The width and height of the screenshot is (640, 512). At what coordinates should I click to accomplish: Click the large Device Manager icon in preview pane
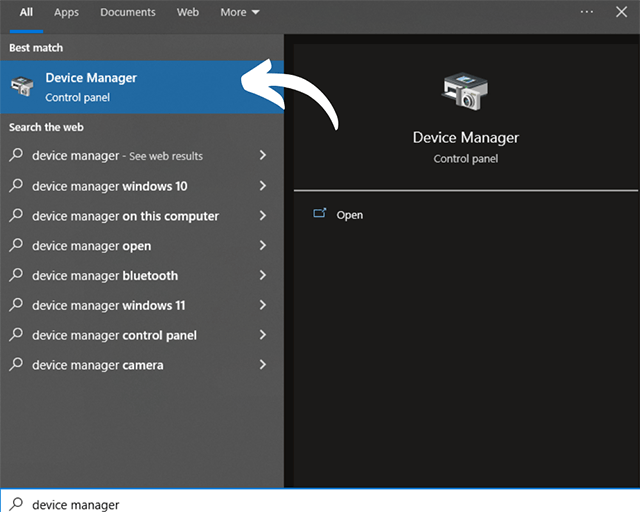[465, 91]
